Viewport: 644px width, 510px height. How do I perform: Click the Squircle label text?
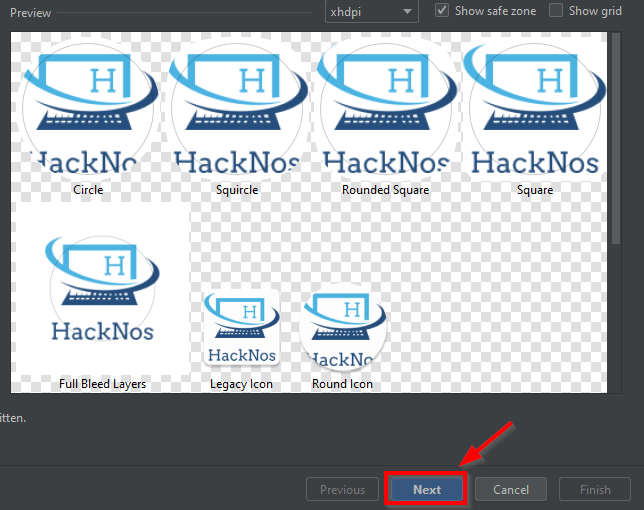point(237,190)
